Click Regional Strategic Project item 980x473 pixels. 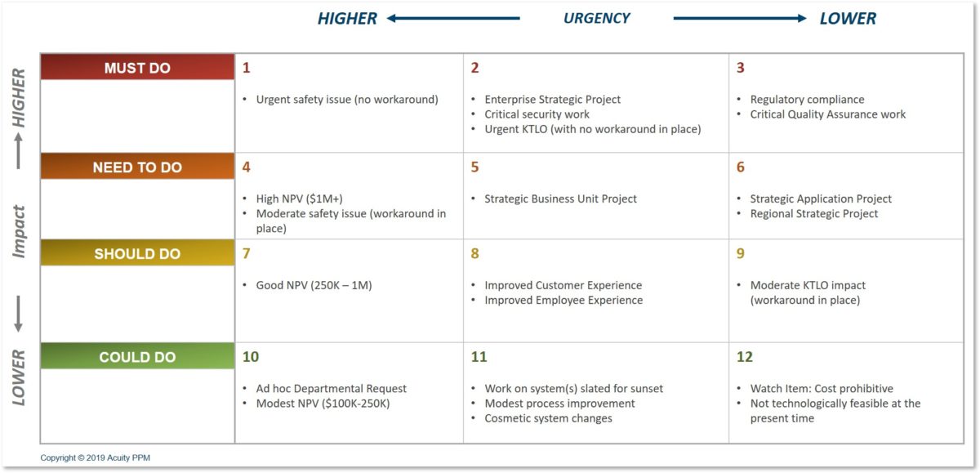[x=814, y=213]
